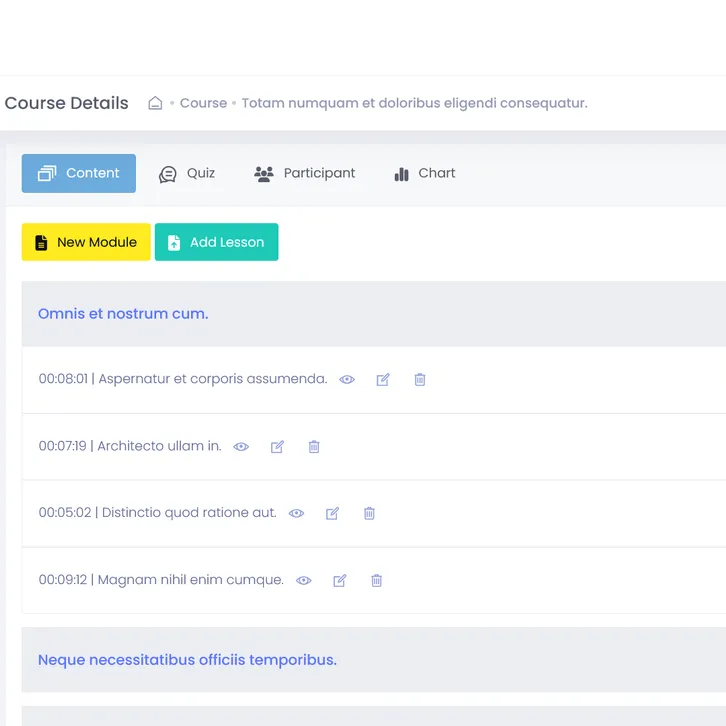726x726 pixels.
Task: Preview the 'Architecto ullam in' lesson via eye icon
Action: tap(241, 447)
